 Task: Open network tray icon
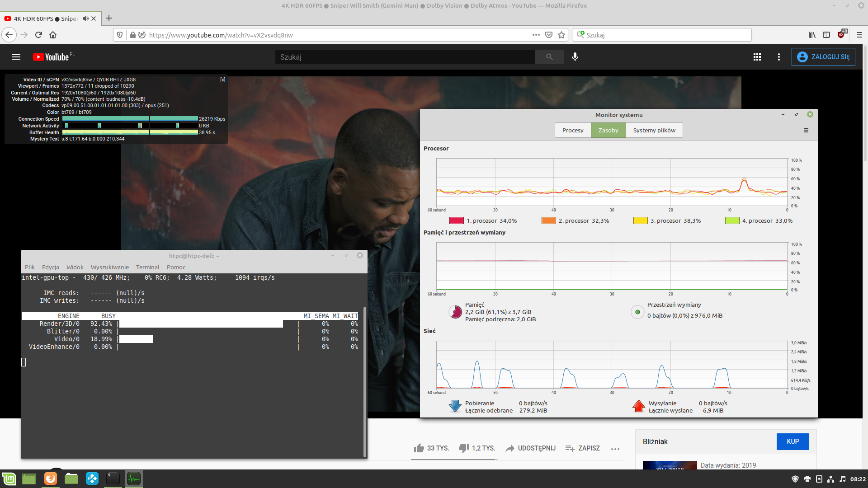click(x=830, y=479)
